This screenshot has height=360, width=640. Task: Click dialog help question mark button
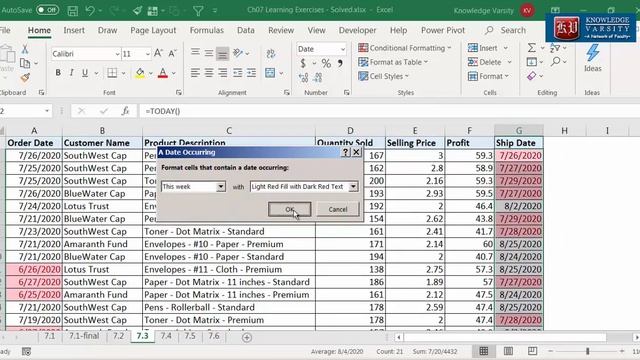click(345, 152)
